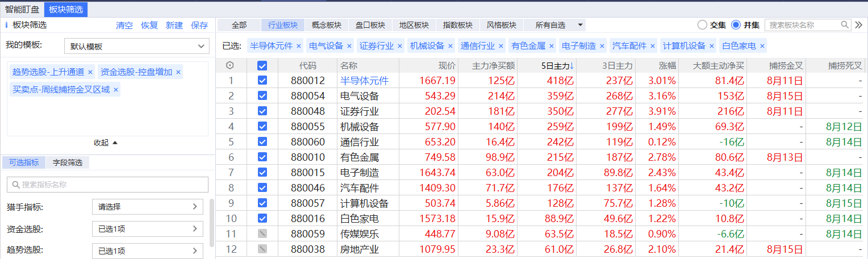Uncheck the 电气设备 row checkbox
868x259 pixels.
pos(262,96)
